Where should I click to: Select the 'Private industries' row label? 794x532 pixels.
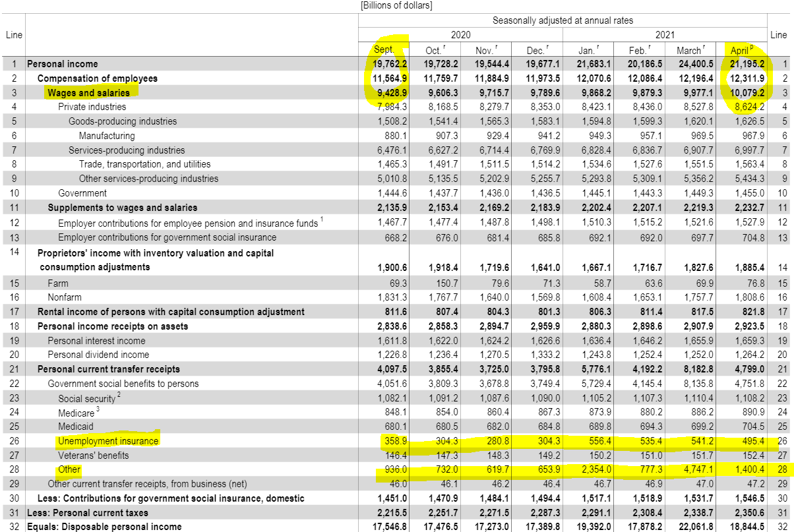tap(92, 106)
